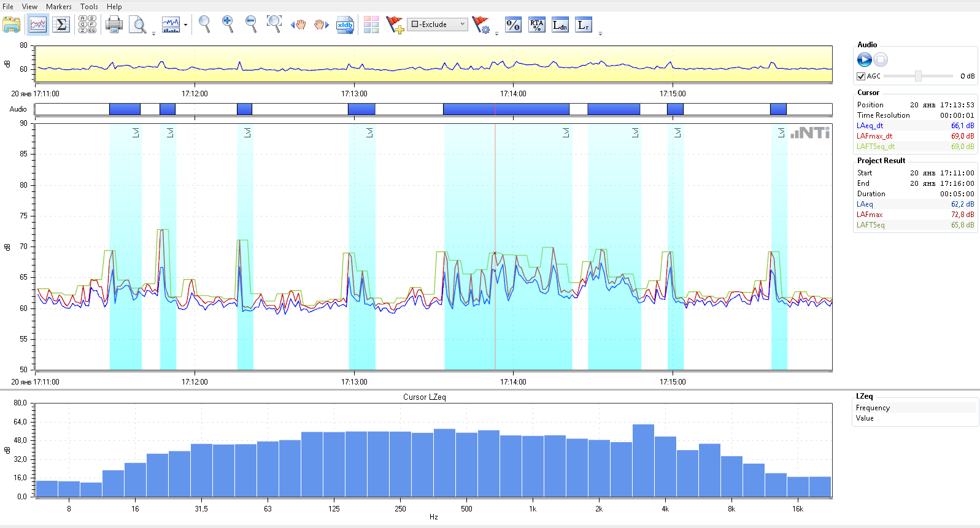Click the Ldn calculation icon
The height and width of the screenshot is (528, 980).
coord(560,25)
